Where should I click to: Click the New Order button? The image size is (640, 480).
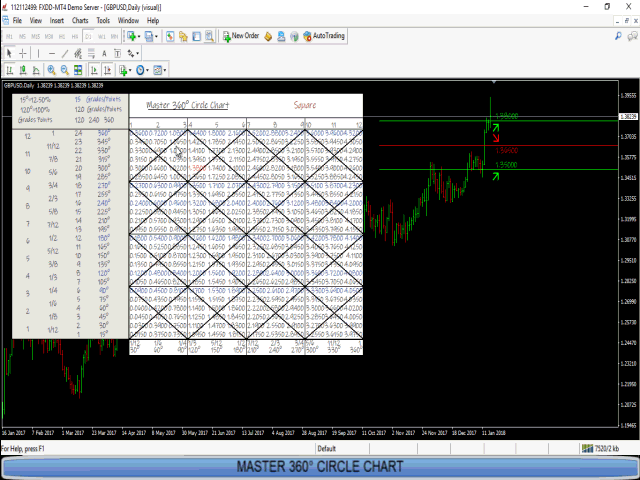(x=240, y=36)
